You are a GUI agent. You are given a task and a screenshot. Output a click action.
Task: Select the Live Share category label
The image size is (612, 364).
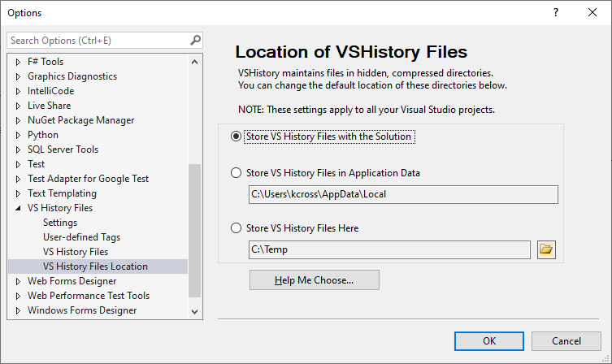(x=50, y=106)
